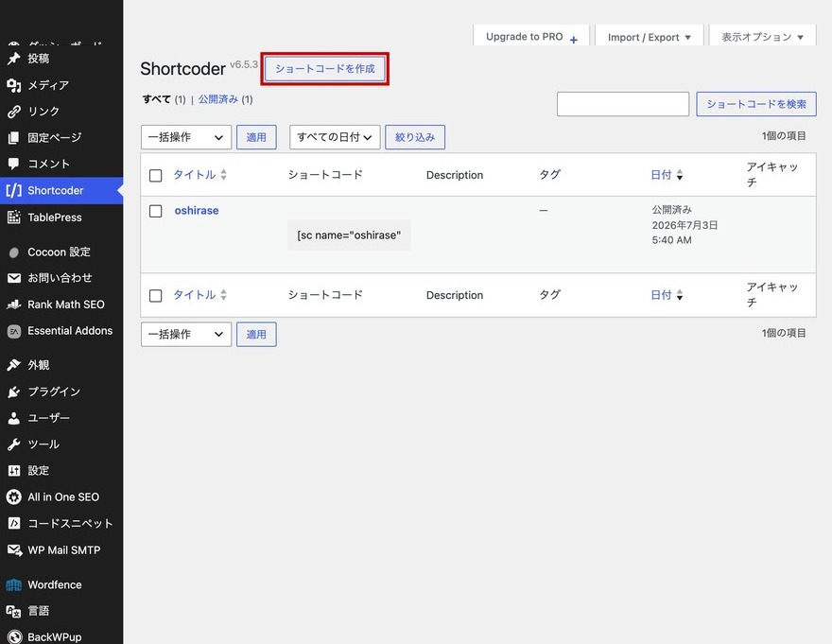Click the pin icon next to 投稿

point(14,59)
